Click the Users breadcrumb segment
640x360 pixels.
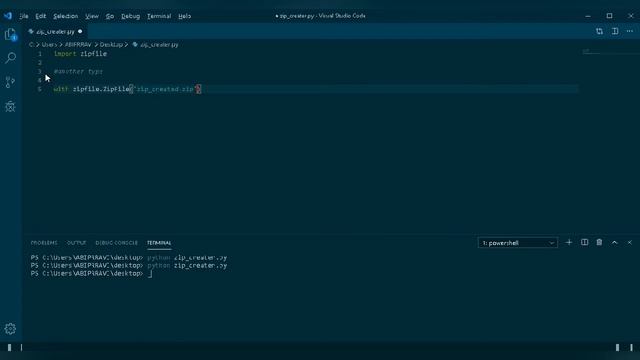[49, 44]
